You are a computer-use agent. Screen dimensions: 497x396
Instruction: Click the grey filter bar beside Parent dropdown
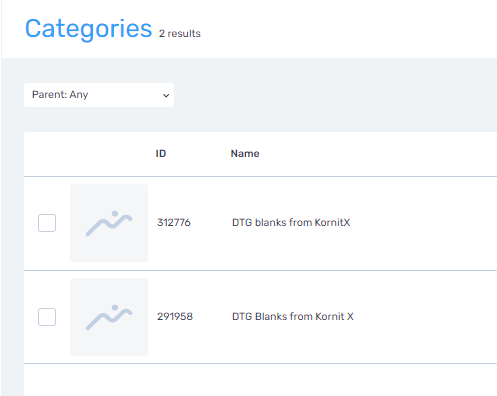335,95
